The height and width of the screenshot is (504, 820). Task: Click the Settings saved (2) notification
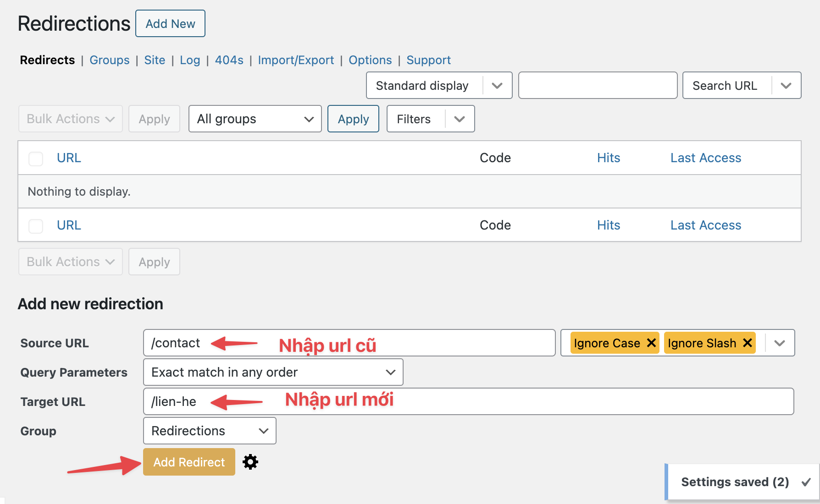[x=742, y=482]
